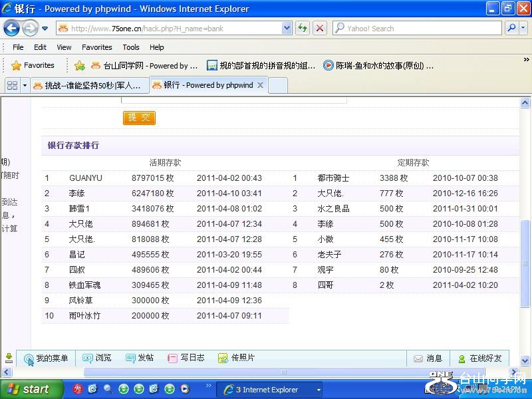Click the media player quick launch icon
The width and height of the screenshot is (532, 399).
185,389
